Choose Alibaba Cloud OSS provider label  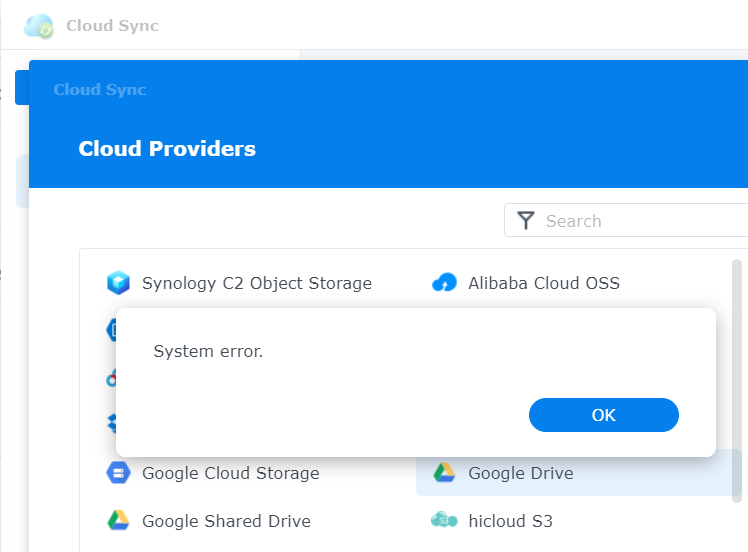[543, 283]
